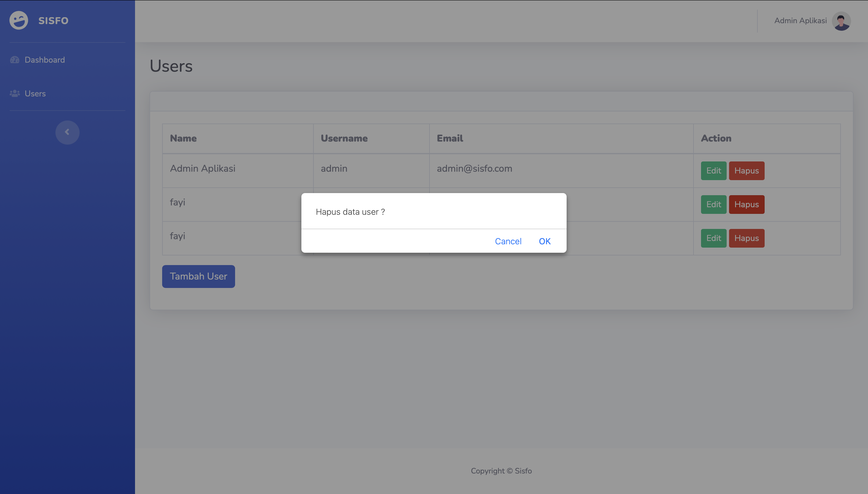Dismiss the dialog with Cancel
The width and height of the screenshot is (868, 494).
(508, 241)
